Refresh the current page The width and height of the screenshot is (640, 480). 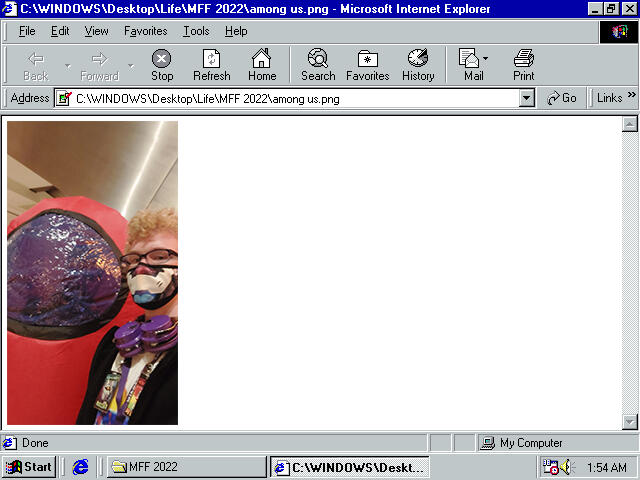211,65
